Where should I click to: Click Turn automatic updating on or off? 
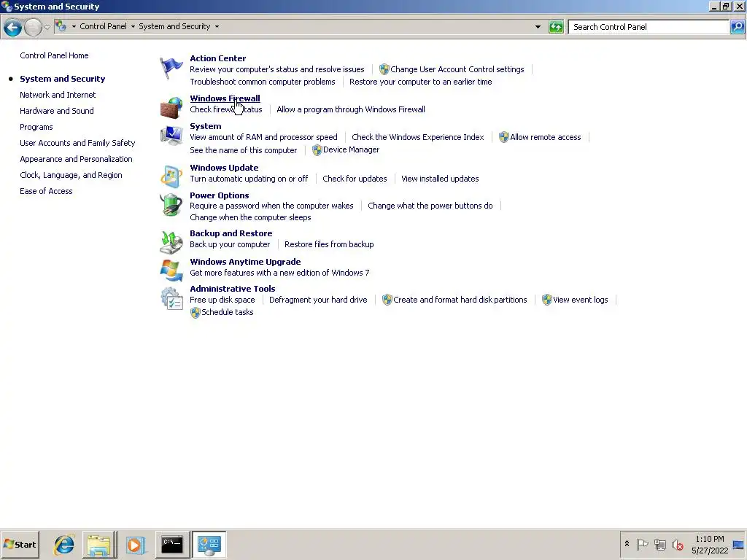point(249,179)
